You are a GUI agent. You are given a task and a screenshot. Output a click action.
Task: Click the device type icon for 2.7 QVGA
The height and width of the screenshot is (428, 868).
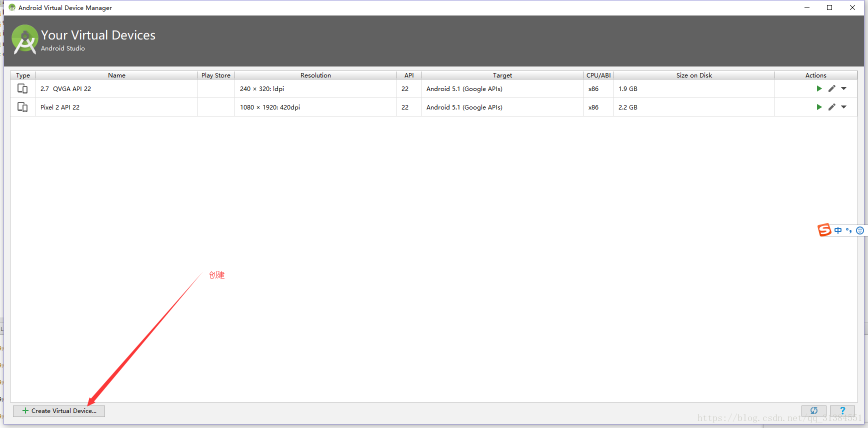click(22, 88)
